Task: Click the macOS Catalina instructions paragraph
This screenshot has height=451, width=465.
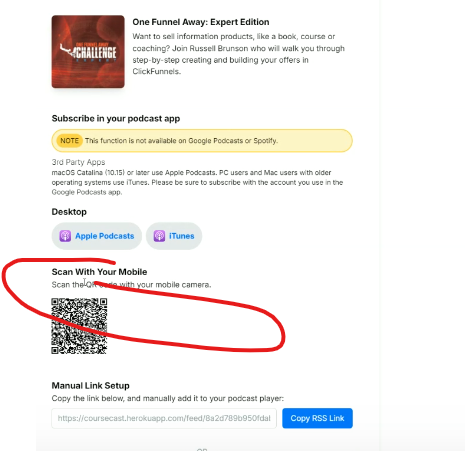Action: [197, 182]
